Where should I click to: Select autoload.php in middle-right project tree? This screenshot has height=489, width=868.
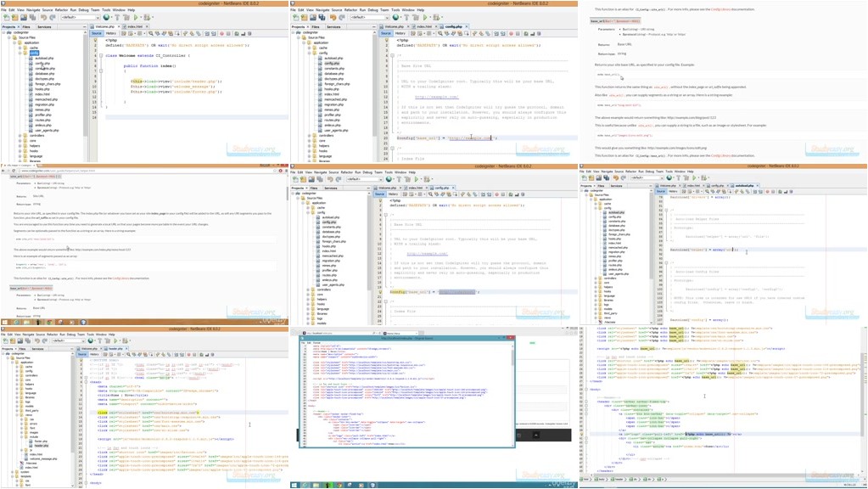616,212
